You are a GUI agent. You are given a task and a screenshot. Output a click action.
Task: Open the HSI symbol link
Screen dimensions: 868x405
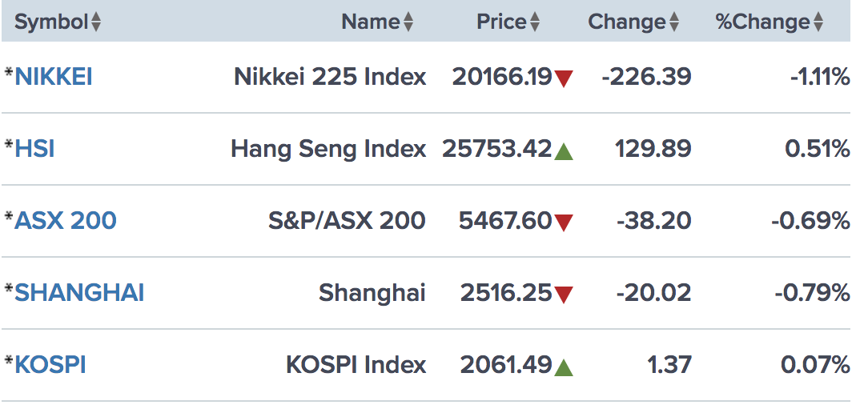(x=34, y=149)
